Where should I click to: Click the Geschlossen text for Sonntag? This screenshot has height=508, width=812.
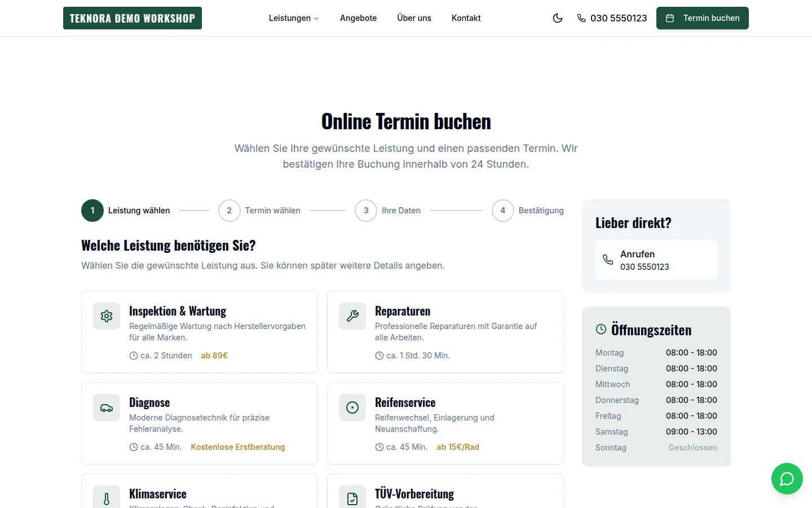pos(692,448)
